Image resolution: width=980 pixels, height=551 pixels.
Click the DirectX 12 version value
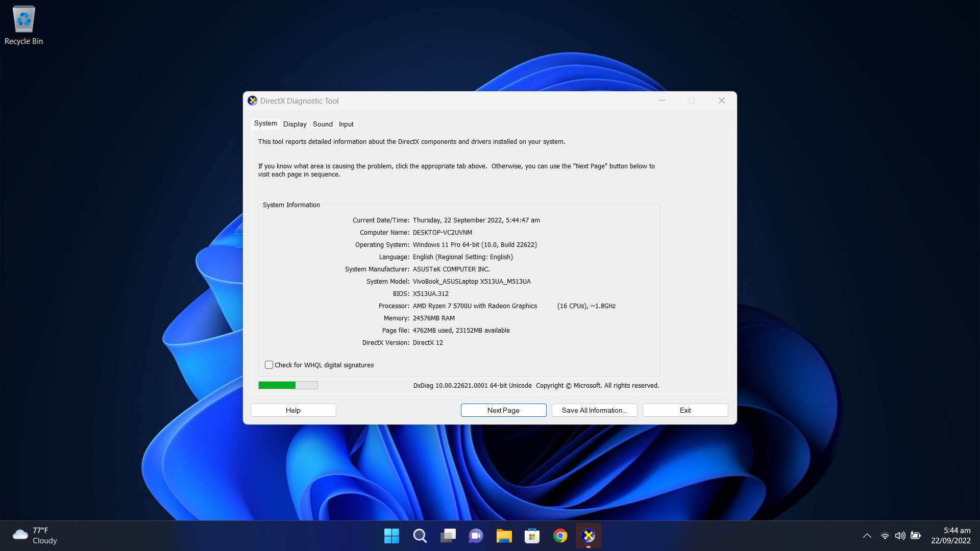click(428, 343)
